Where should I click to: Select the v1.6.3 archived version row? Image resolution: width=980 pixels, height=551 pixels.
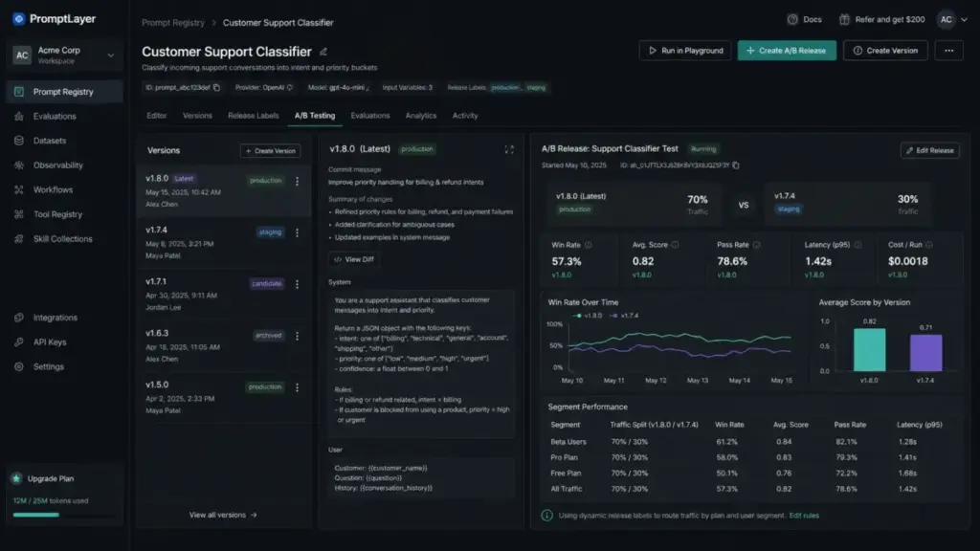point(224,346)
